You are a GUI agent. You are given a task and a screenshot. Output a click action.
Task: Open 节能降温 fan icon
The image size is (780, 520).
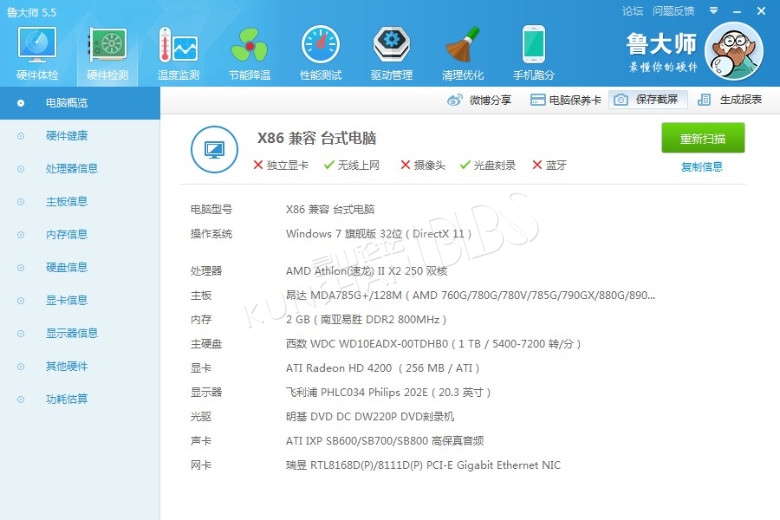249,54
